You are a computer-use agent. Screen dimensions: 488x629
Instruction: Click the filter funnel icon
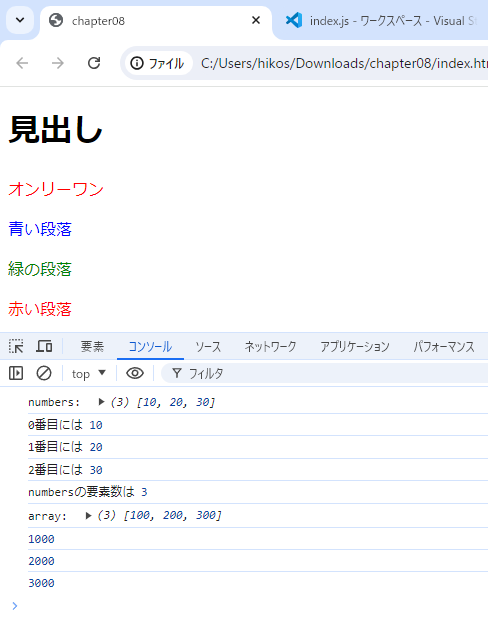click(176, 373)
